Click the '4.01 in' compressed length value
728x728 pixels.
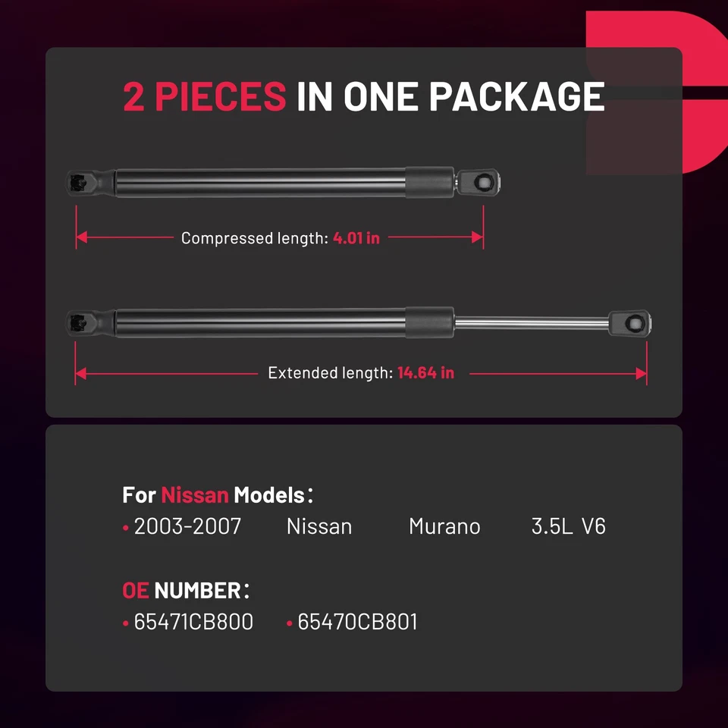356,238
